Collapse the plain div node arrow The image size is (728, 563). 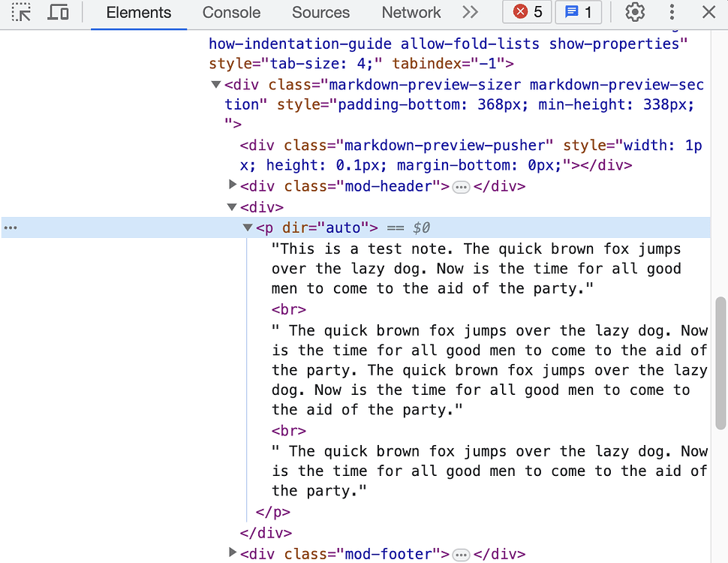pyautogui.click(x=232, y=207)
